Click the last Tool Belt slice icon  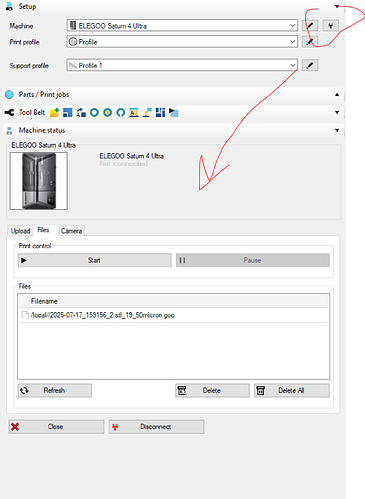coord(173,113)
